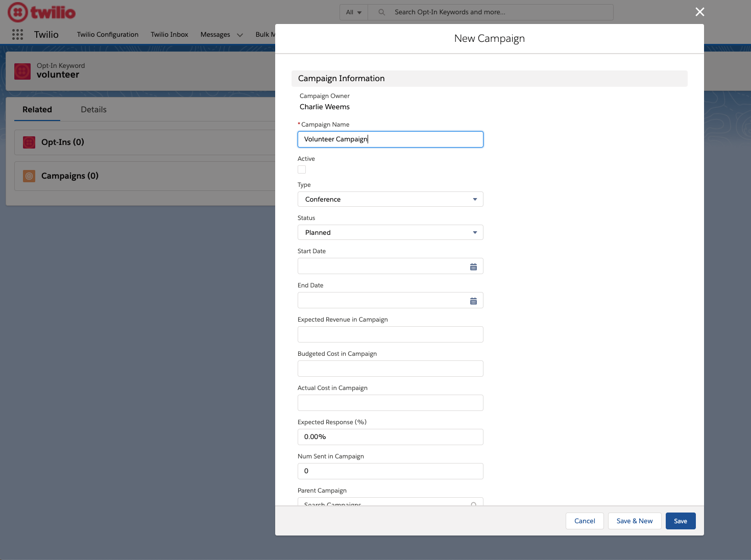Open the Start Date calendar picker

[x=473, y=266]
